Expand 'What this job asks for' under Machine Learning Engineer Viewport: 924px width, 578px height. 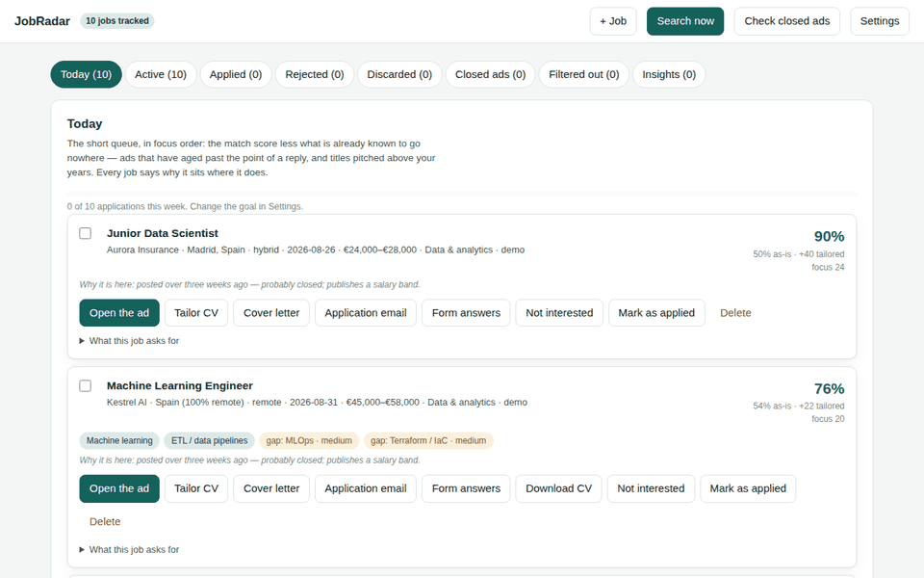coord(129,550)
